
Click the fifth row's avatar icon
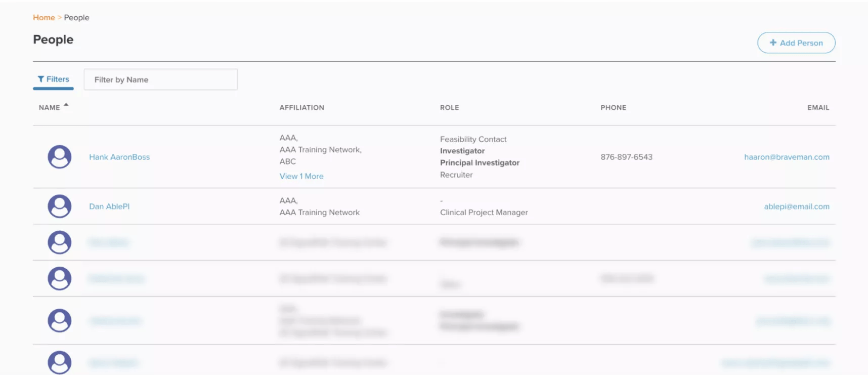pos(60,320)
